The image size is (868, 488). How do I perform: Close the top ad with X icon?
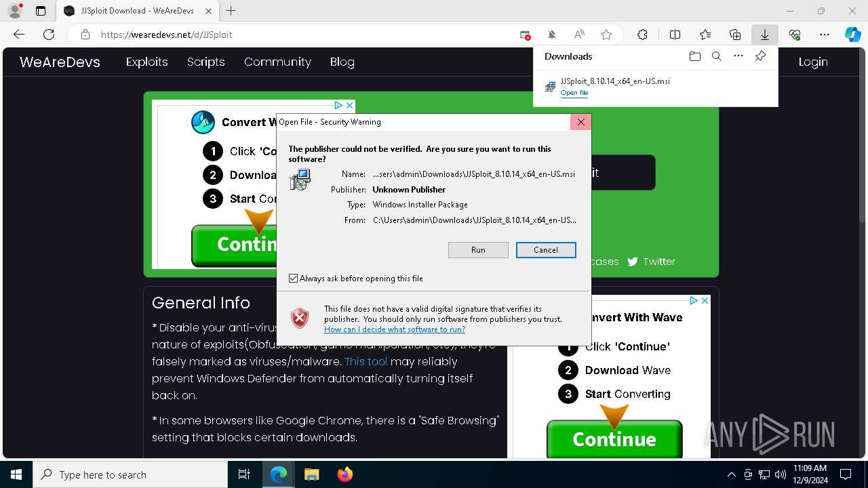pos(349,105)
